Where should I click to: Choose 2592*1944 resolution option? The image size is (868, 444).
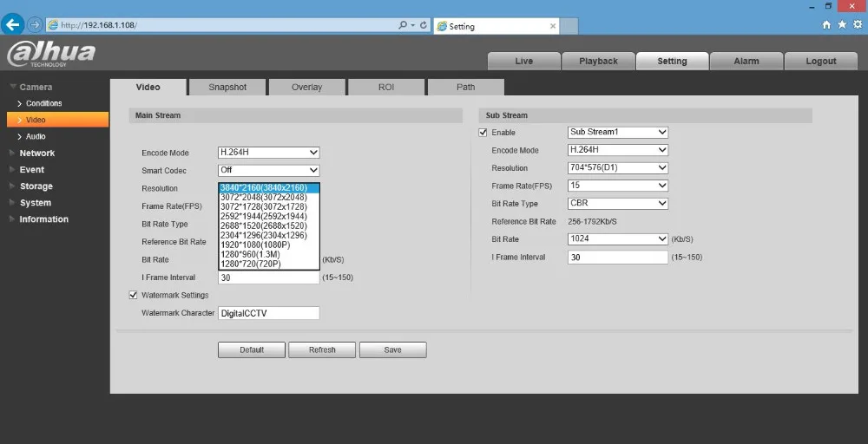click(x=269, y=216)
